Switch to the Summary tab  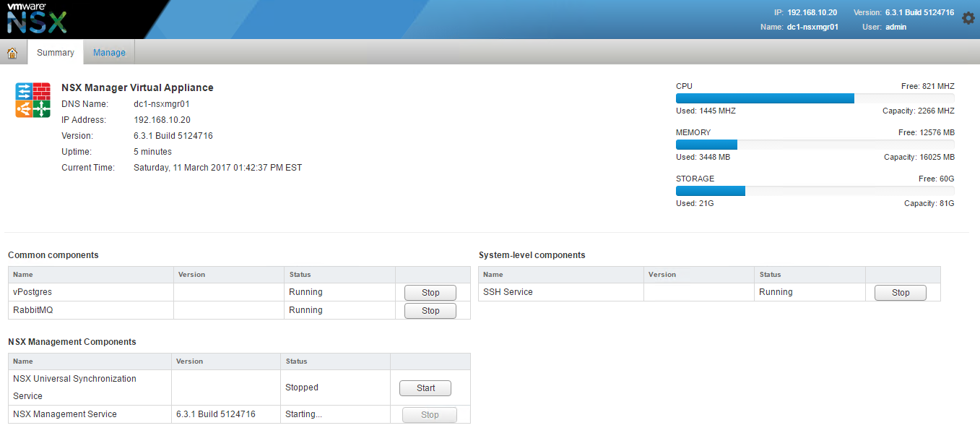point(56,53)
